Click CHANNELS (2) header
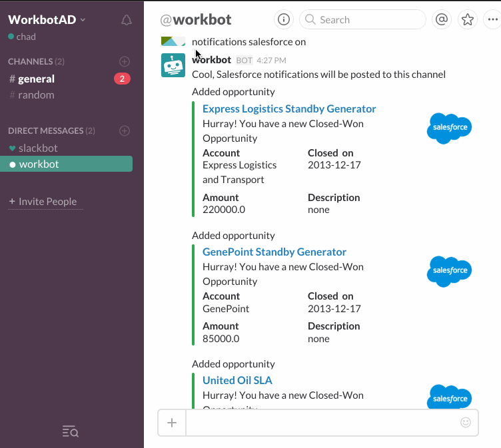Image resolution: width=501 pixels, height=448 pixels. pos(36,61)
